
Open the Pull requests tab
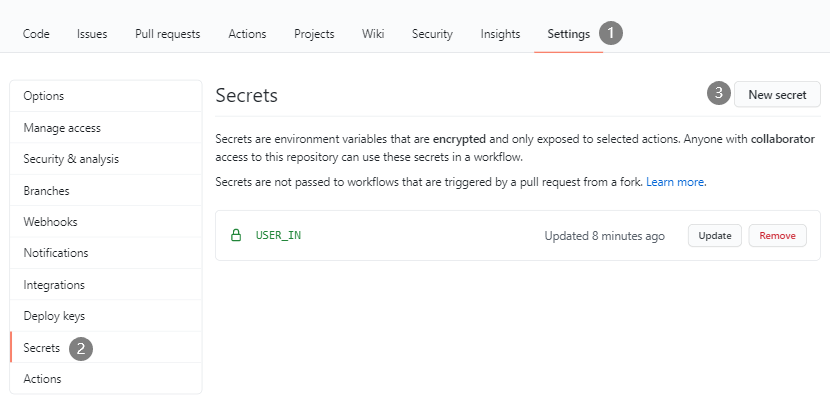pos(168,34)
